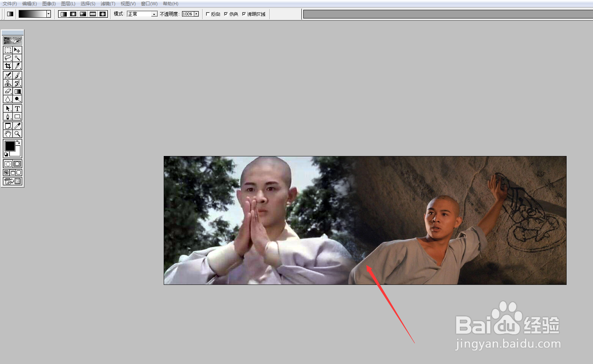The image size is (593, 364).
Task: Select the Lasso tool
Action: tap(8, 58)
